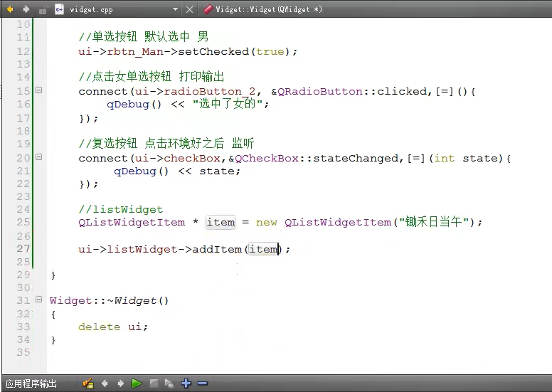Click qDebug() on line 21

(x=141, y=171)
